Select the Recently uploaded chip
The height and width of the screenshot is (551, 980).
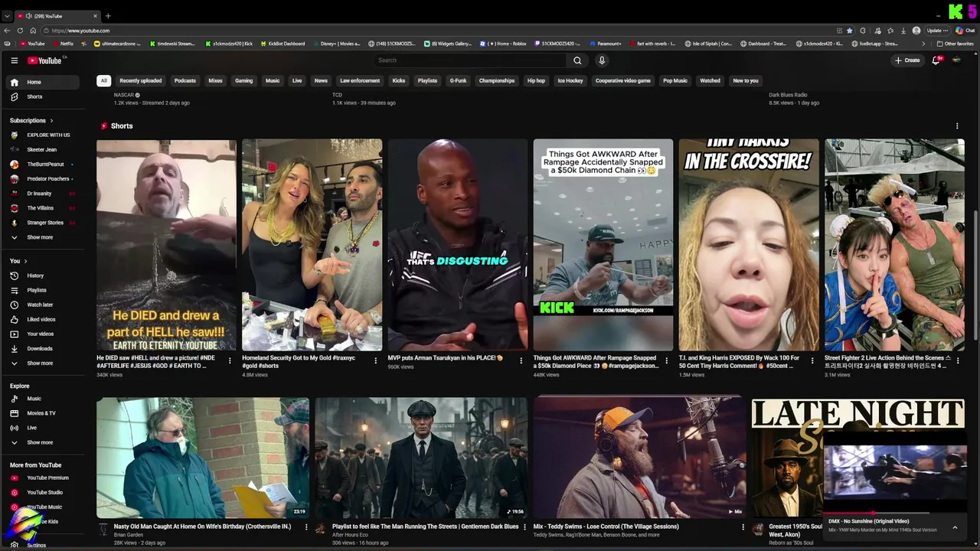pos(140,80)
